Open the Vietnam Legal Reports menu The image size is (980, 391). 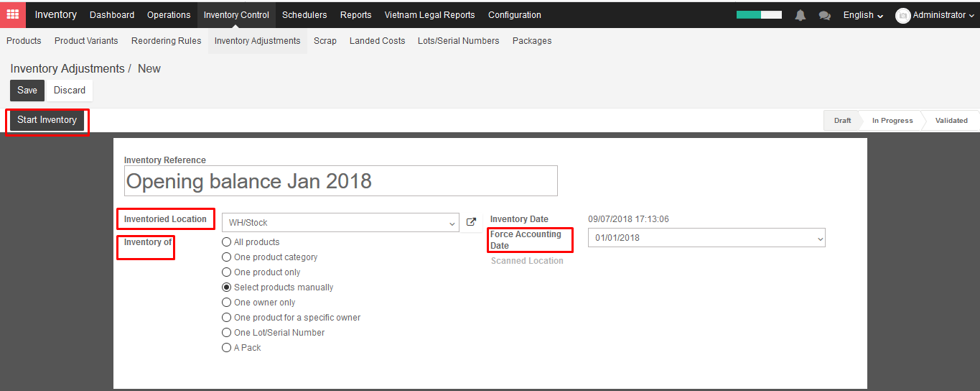(429, 15)
